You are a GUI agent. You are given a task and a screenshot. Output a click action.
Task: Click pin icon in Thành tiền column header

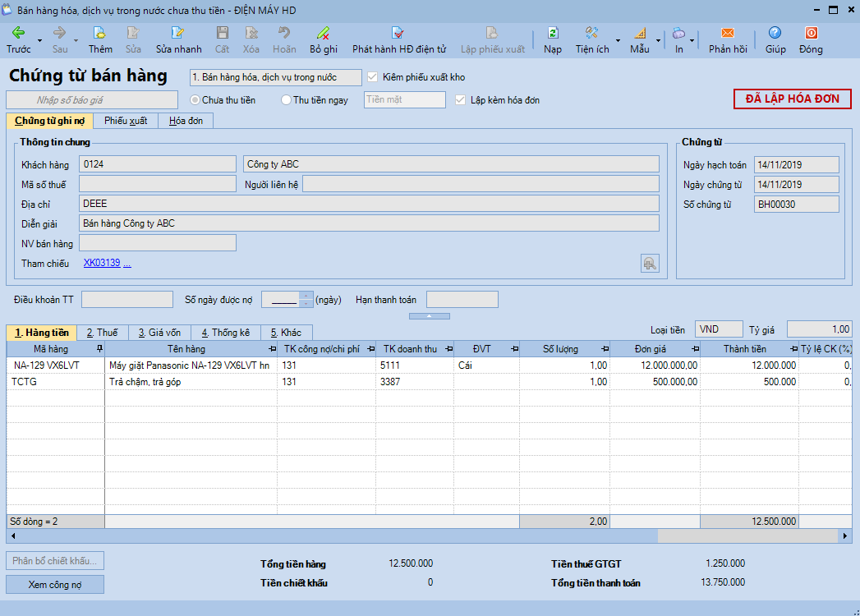[x=793, y=349]
